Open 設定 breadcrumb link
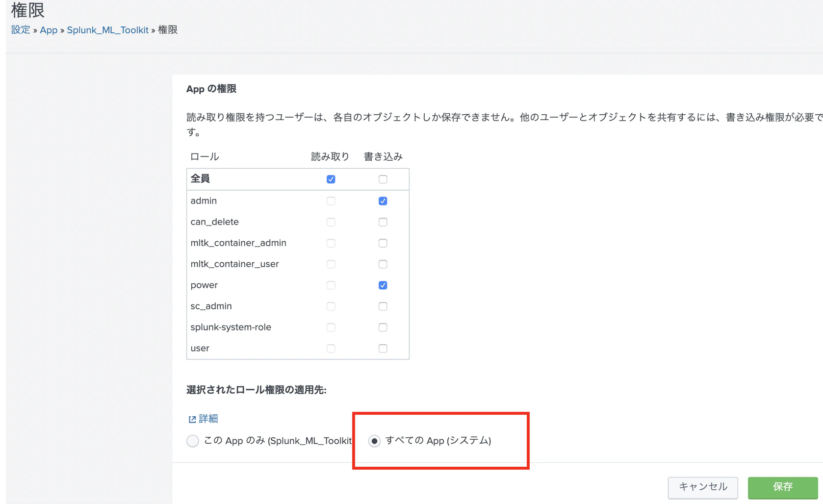Viewport: 823px width, 504px height. click(x=21, y=30)
